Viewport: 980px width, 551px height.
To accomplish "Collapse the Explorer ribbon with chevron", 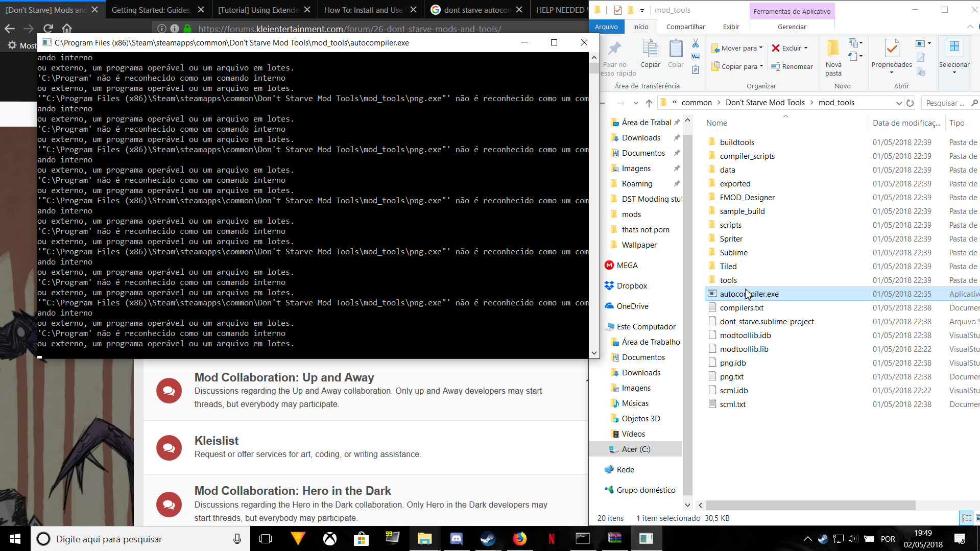I will [970, 27].
